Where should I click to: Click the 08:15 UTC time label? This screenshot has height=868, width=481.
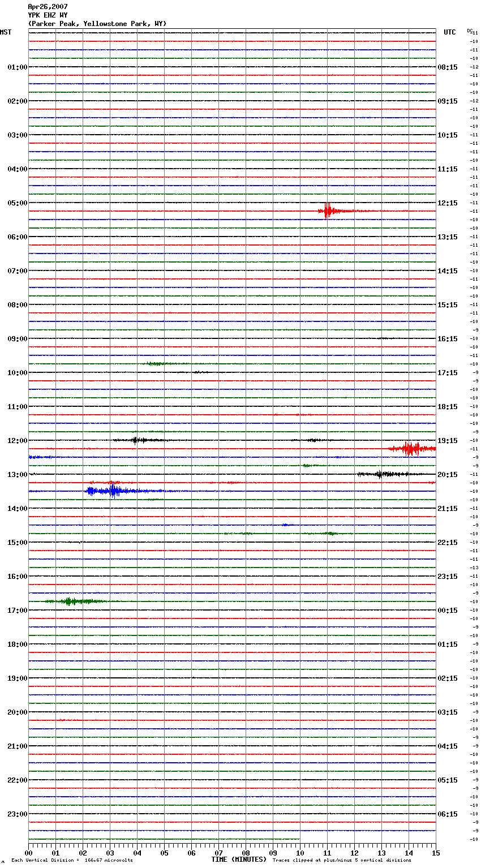click(x=448, y=67)
